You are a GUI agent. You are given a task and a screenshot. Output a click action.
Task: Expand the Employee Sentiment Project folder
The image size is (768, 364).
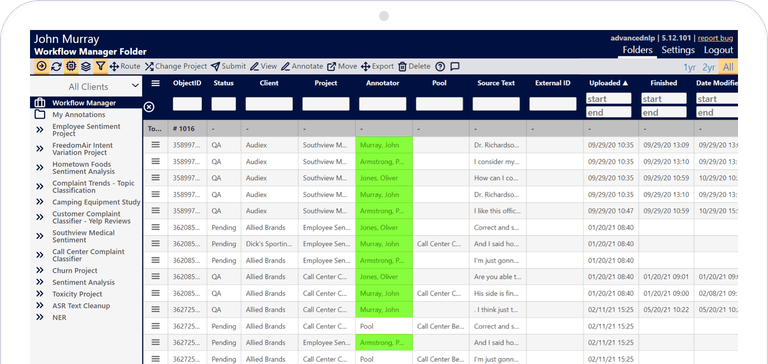click(x=40, y=130)
